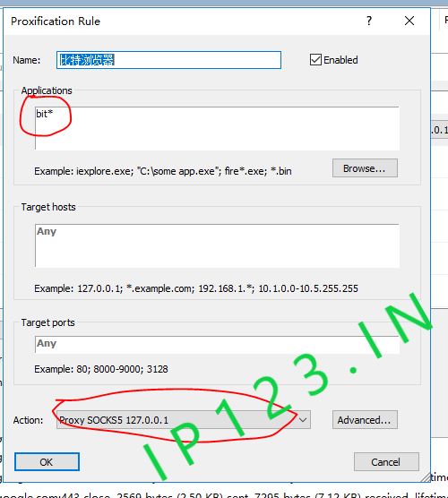
Task: Expand the Action dropdown chevron arrow
Action: coord(303,420)
